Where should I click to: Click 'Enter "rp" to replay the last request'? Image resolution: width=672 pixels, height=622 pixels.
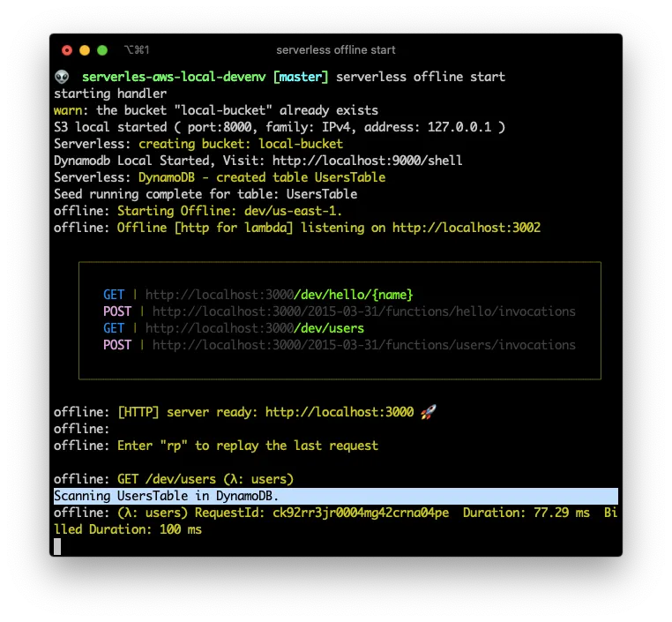[x=248, y=446]
